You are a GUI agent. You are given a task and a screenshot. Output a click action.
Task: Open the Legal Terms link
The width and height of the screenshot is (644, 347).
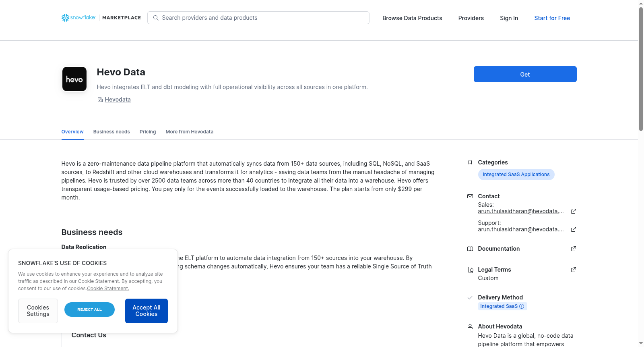pyautogui.click(x=494, y=270)
